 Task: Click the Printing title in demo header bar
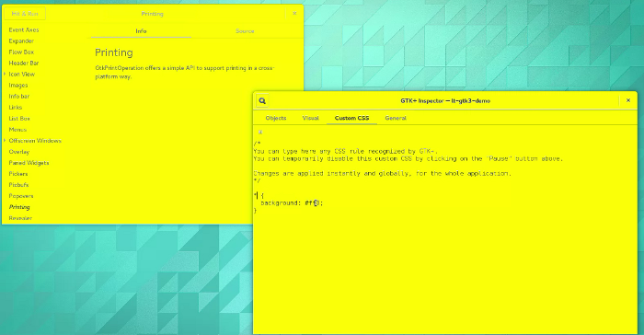pos(153,14)
